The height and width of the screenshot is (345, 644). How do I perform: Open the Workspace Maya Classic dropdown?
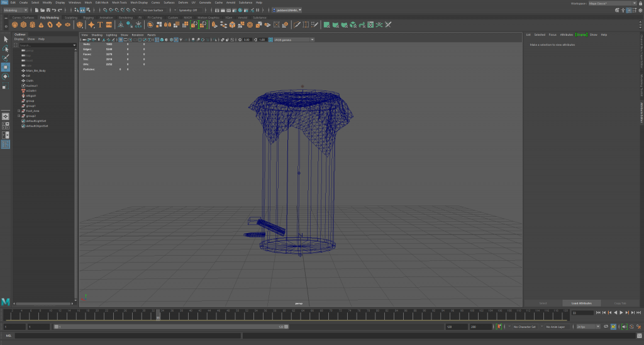tap(611, 3)
